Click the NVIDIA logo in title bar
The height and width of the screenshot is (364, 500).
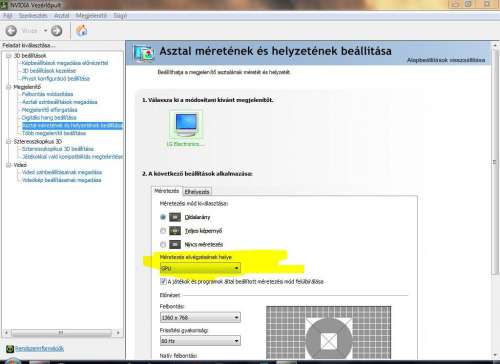tap(4, 5)
